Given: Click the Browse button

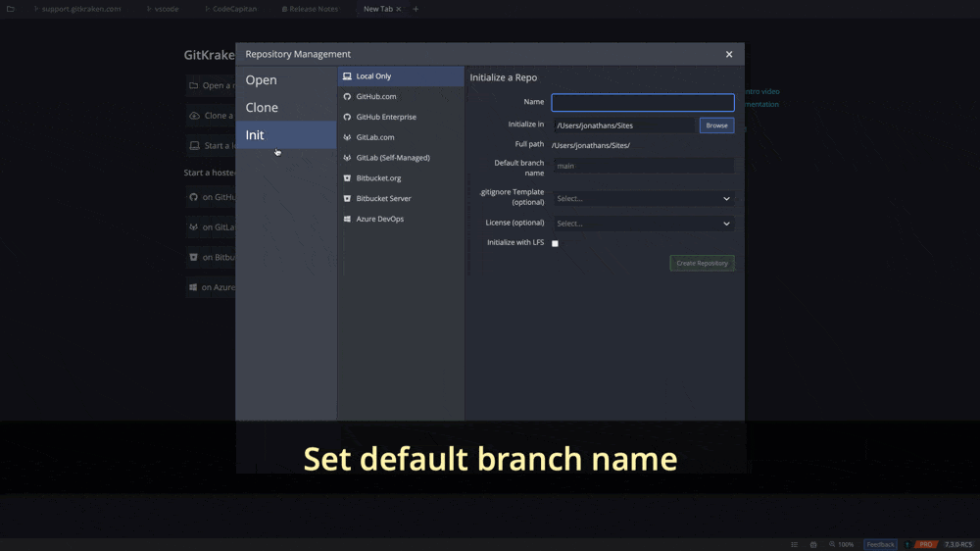Looking at the screenshot, I should click(716, 125).
